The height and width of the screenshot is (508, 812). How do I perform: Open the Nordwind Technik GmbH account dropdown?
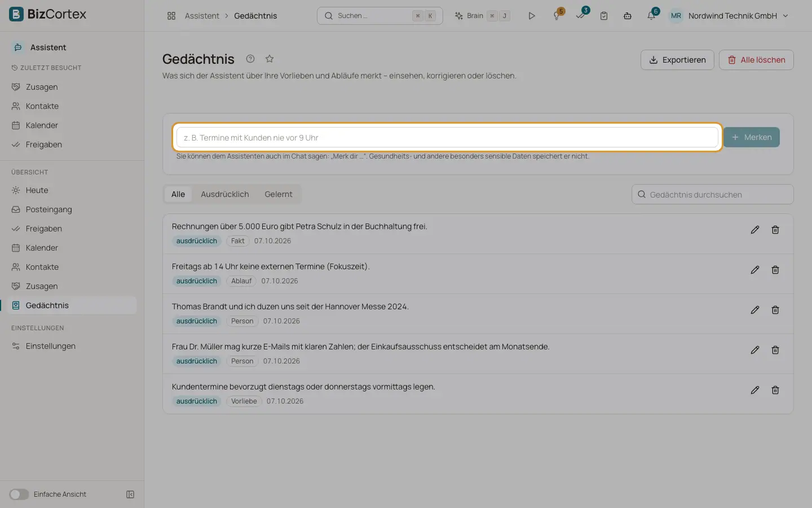click(729, 16)
